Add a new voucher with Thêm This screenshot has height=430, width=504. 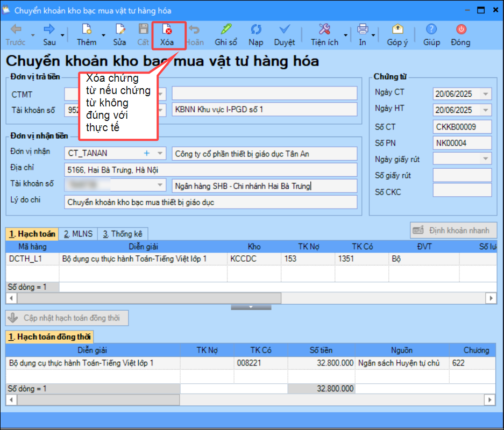(x=86, y=35)
